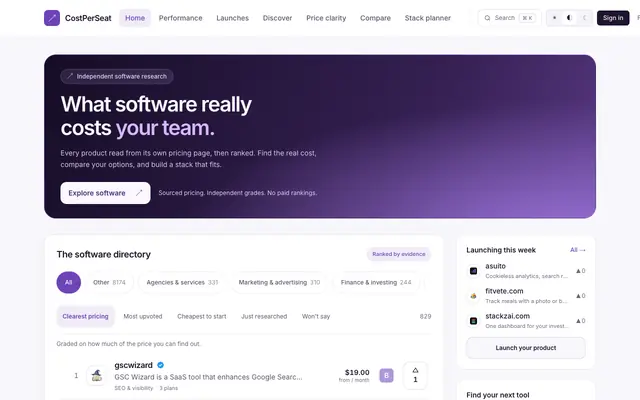Select the All category filter chip
Image resolution: width=640 pixels, height=400 pixels.
tap(69, 282)
